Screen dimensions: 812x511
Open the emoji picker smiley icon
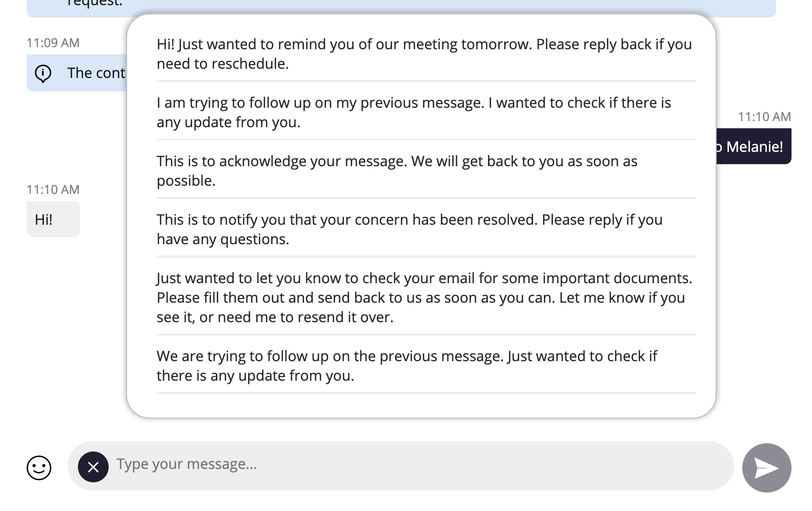point(39,467)
